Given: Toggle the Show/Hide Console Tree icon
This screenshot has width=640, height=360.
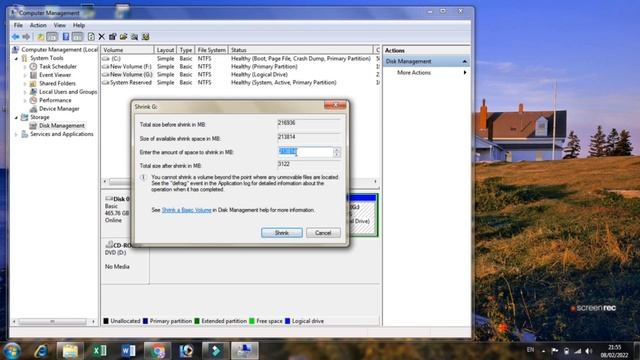Looking at the screenshot, I should coord(52,37).
